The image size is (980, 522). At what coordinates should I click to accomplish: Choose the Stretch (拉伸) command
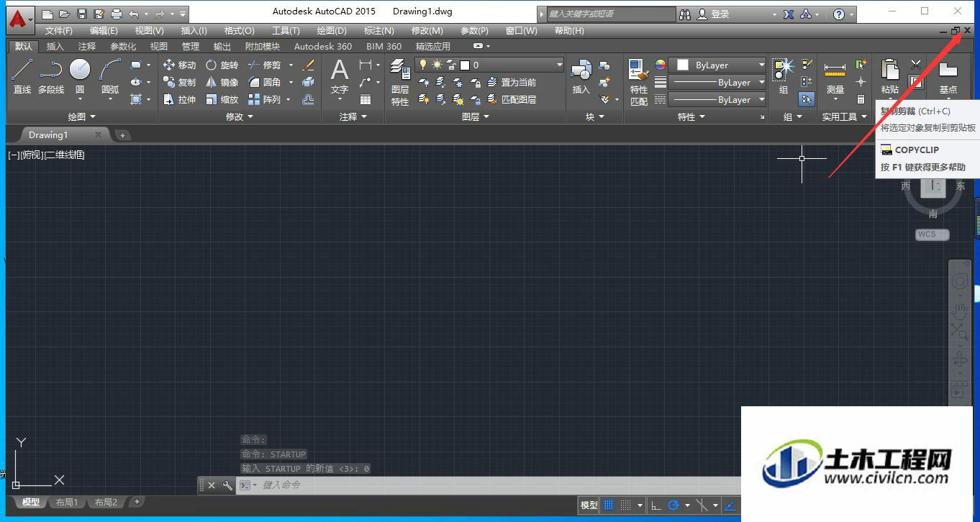[179, 99]
